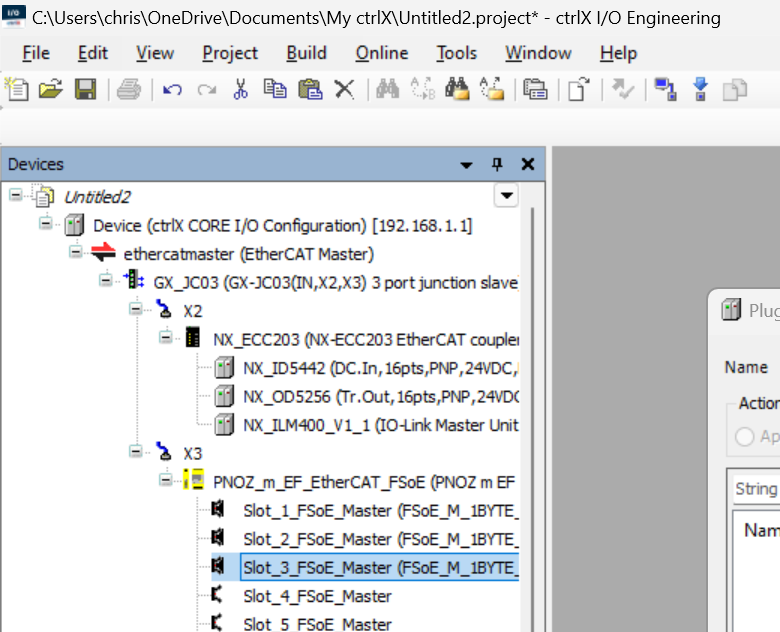This screenshot has width=780, height=632.
Task: Click the Replace (A to B) icon
Action: point(422,90)
